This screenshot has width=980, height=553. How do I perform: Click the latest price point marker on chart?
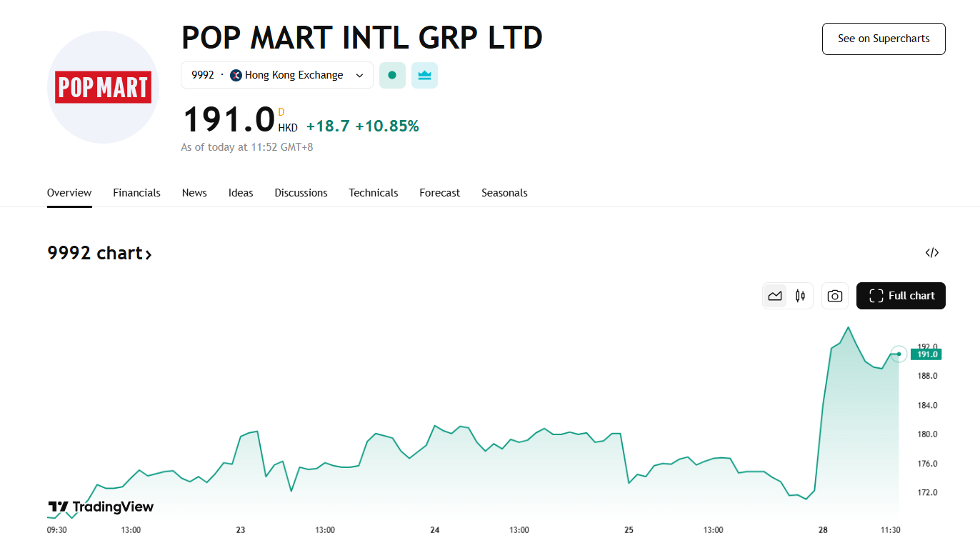(x=899, y=354)
